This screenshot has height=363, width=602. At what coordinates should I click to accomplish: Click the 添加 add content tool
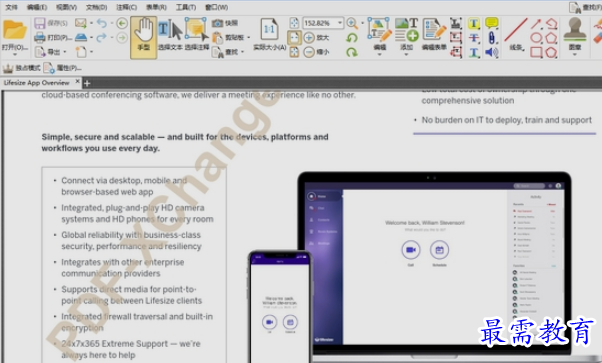406,35
